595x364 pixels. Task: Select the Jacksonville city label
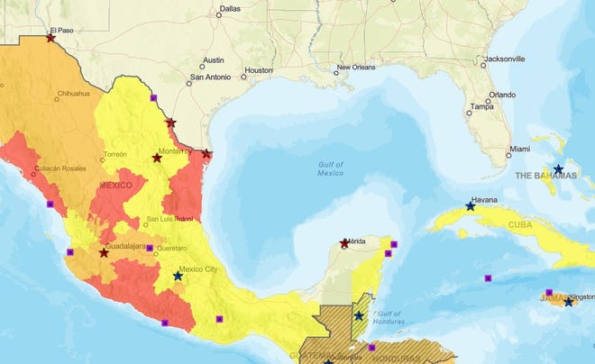(505, 59)
